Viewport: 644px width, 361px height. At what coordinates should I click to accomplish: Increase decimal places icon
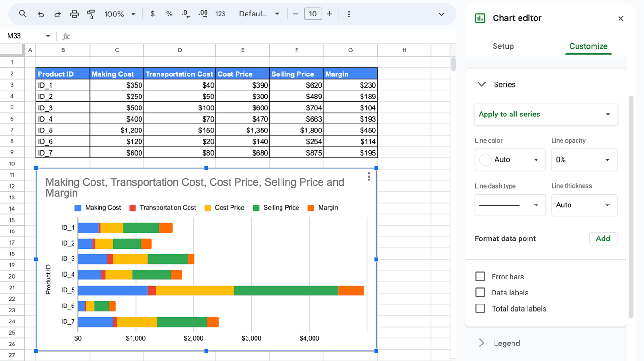pyautogui.click(x=203, y=14)
